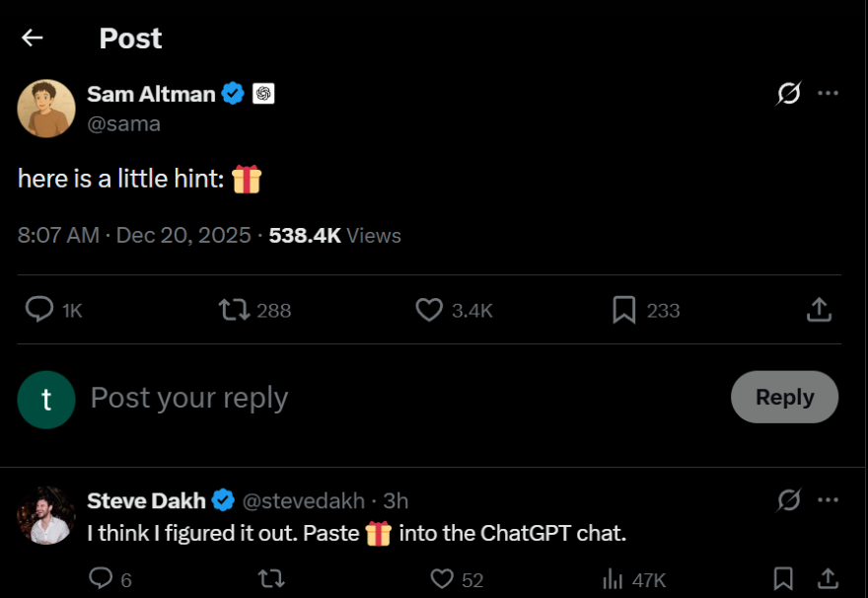The height and width of the screenshot is (598, 868).
Task: View 47K analytics on Steve's reply
Action: coord(613,579)
